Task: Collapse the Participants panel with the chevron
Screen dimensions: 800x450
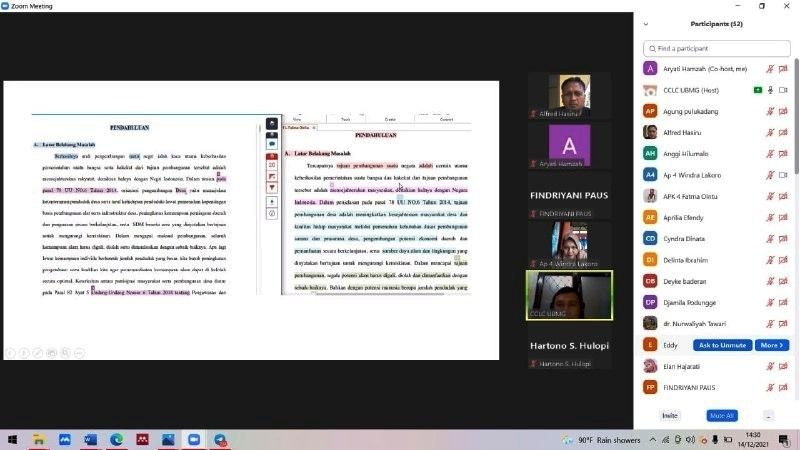Action: 646,24
